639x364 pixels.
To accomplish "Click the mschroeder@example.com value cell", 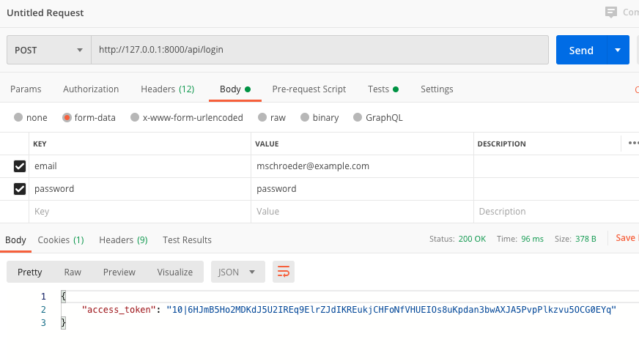I will click(362, 166).
